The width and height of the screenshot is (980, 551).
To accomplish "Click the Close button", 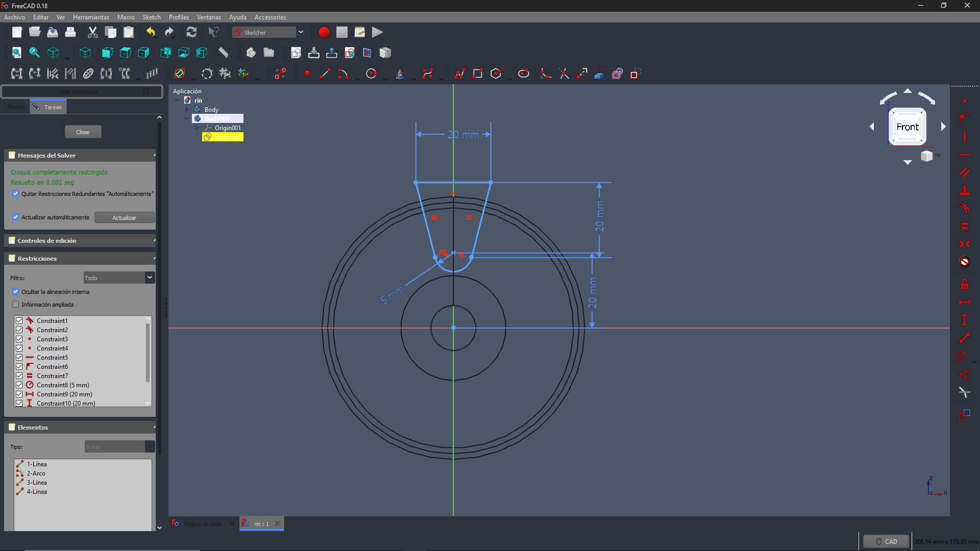I will (x=83, y=132).
